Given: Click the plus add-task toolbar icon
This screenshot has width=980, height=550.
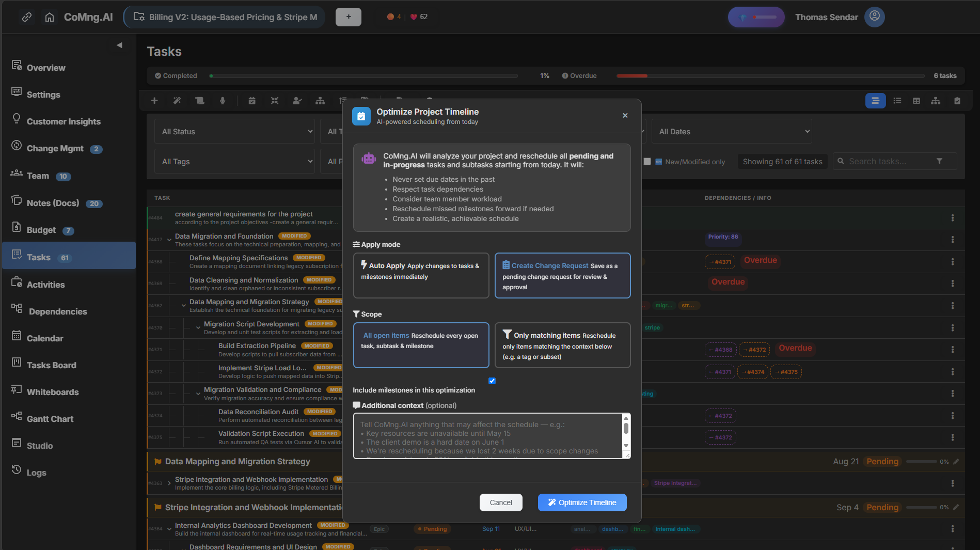Looking at the screenshot, I should (x=154, y=101).
